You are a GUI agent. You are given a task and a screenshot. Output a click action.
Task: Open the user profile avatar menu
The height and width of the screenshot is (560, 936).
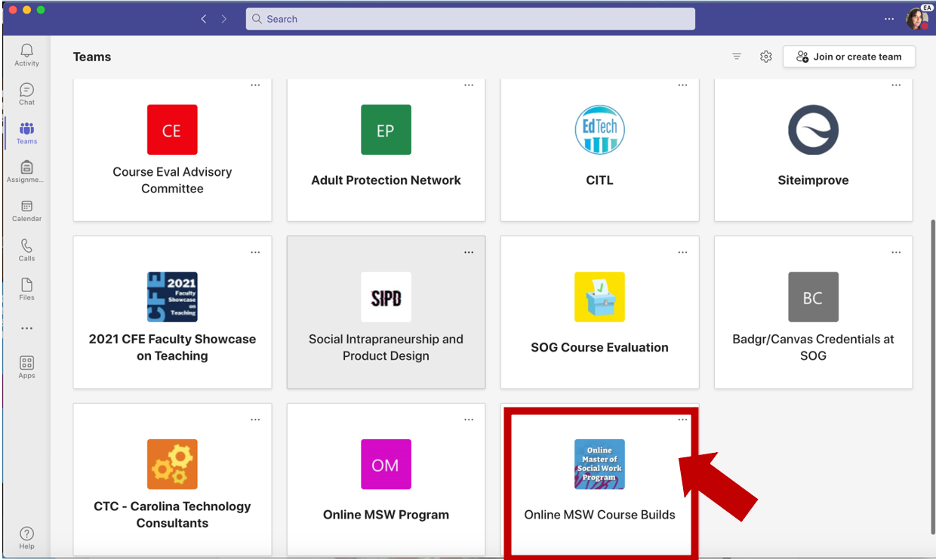[x=917, y=19]
